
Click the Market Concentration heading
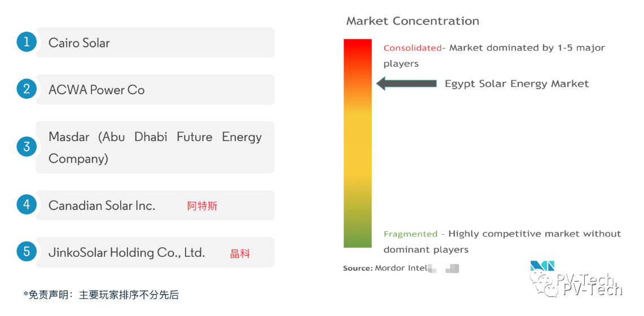[412, 21]
